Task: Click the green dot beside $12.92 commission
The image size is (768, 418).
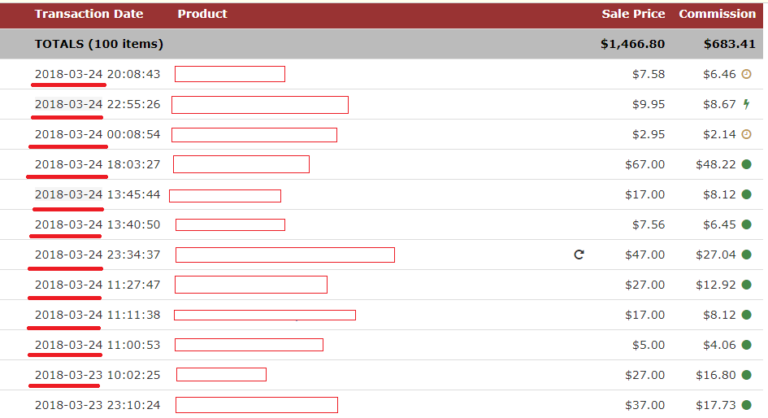Action: 746,285
